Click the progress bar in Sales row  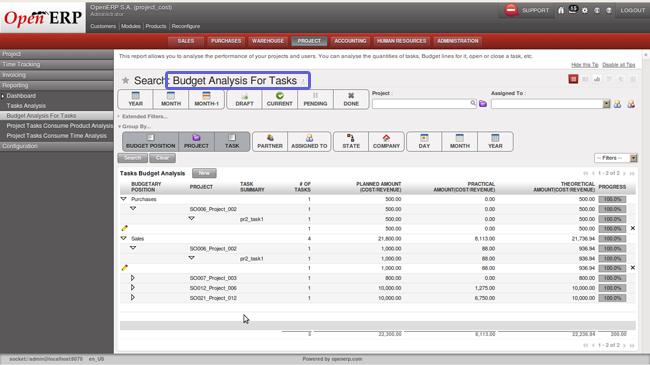click(612, 238)
